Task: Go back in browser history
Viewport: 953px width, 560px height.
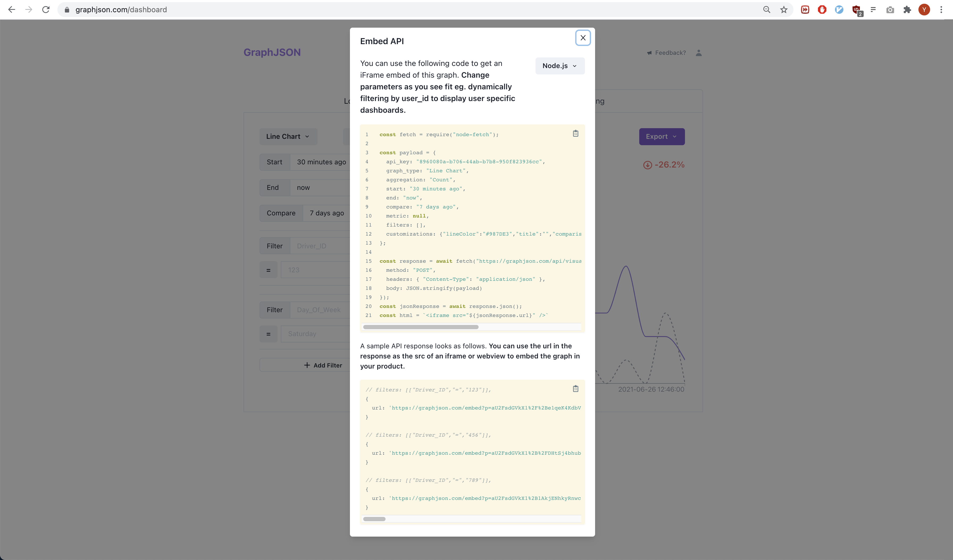Action: [12, 10]
